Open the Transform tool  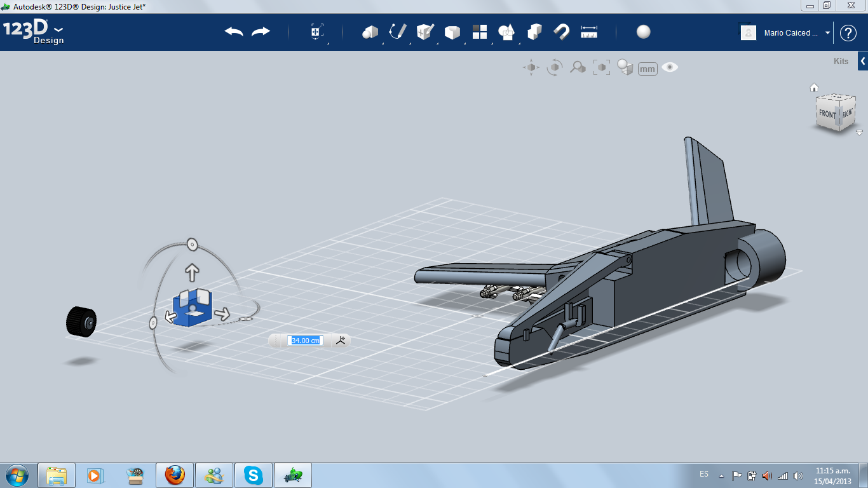pyautogui.click(x=317, y=32)
